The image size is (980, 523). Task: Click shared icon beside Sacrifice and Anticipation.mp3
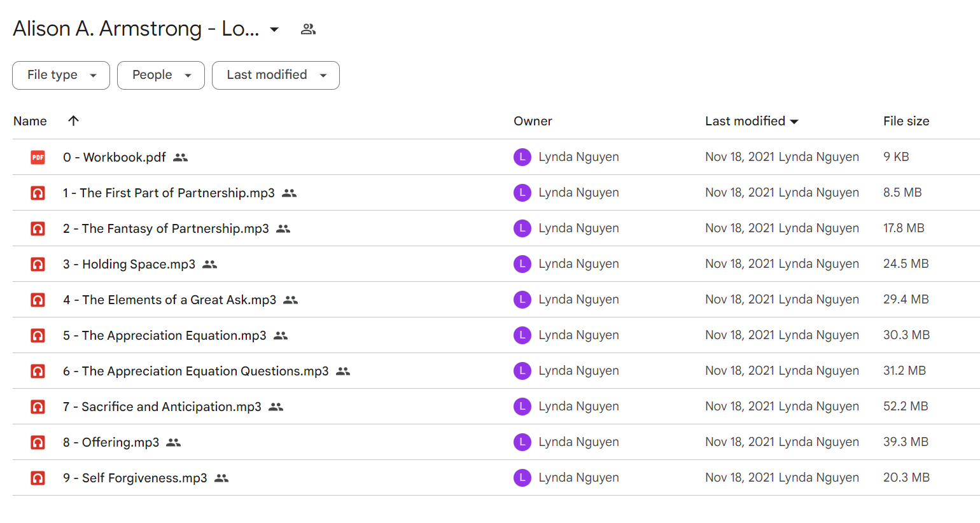[276, 407]
